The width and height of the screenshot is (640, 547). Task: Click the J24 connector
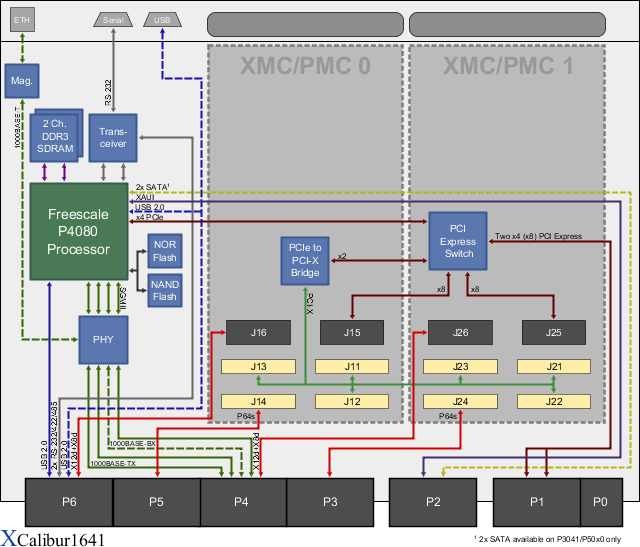(460, 402)
